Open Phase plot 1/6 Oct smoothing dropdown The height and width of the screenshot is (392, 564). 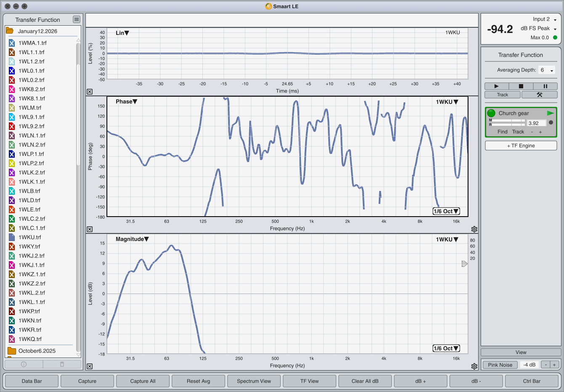click(x=446, y=211)
